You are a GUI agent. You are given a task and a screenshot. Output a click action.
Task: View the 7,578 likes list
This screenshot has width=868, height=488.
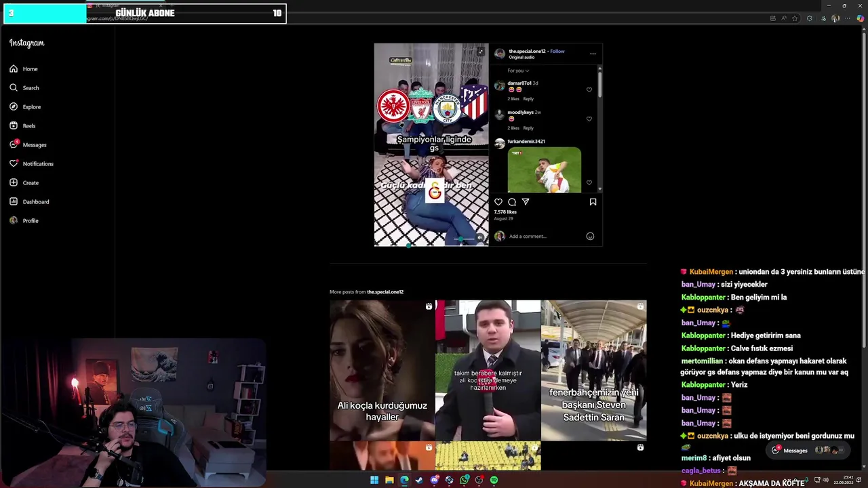pos(505,212)
